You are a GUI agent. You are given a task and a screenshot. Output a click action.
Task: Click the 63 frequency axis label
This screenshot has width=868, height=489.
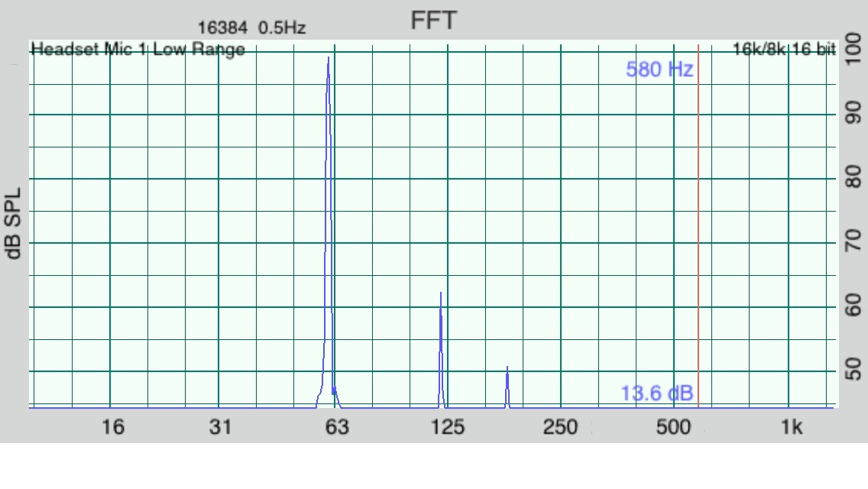(336, 427)
